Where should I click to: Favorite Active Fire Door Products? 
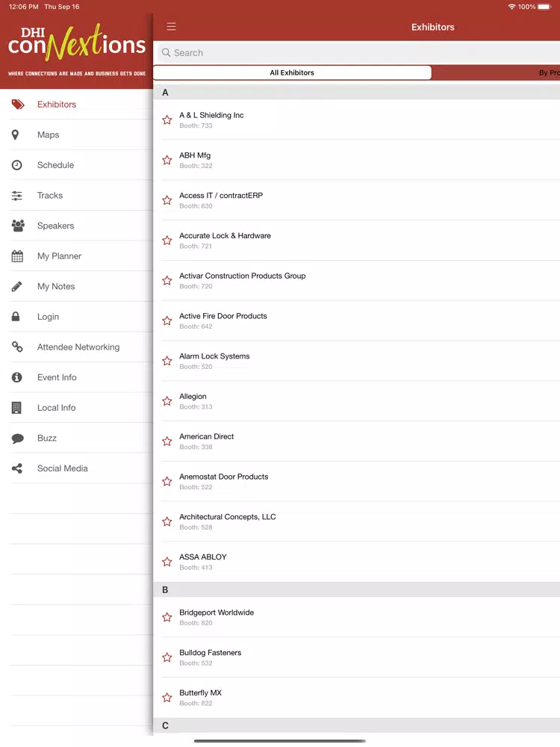pyautogui.click(x=167, y=320)
